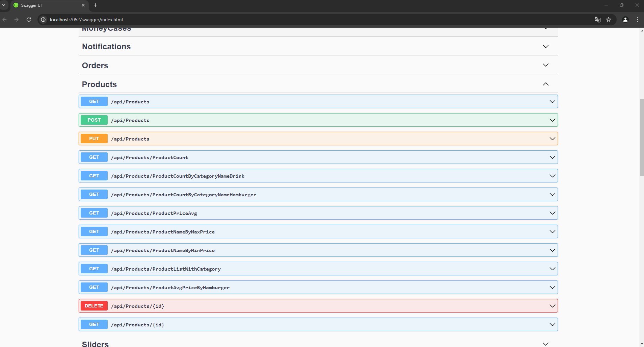This screenshot has height=347, width=644.
Task: Open the tab search dropdown arrow
Action: coord(4,5)
